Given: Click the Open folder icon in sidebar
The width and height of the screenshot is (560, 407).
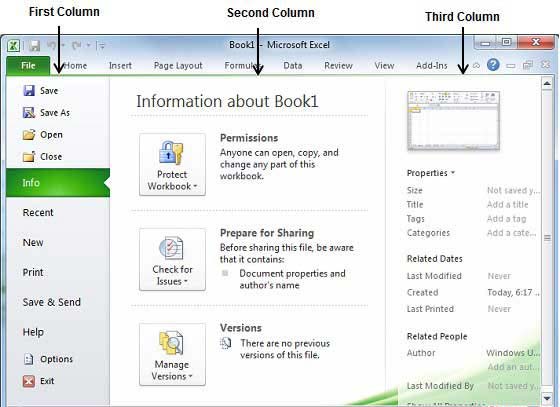Looking at the screenshot, I should pyautogui.click(x=29, y=135).
